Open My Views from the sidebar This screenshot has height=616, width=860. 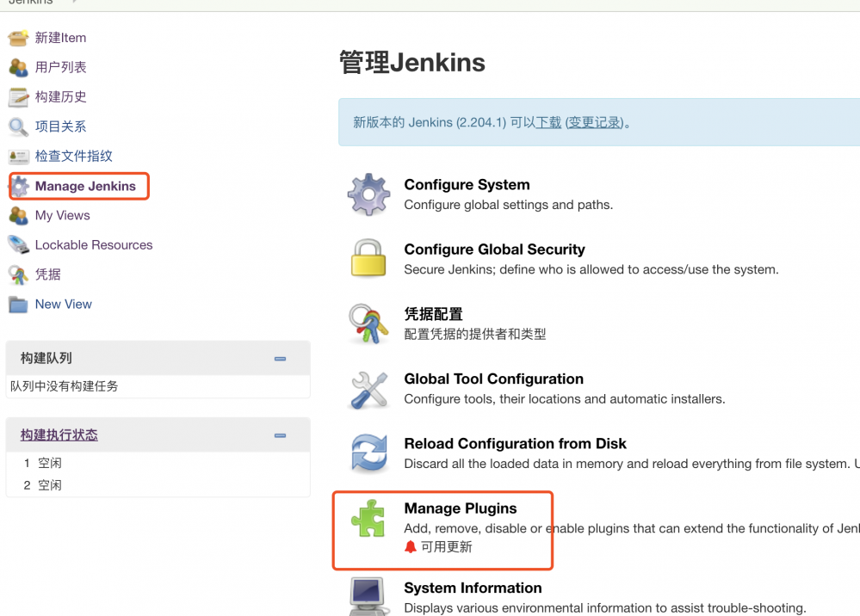coord(64,215)
